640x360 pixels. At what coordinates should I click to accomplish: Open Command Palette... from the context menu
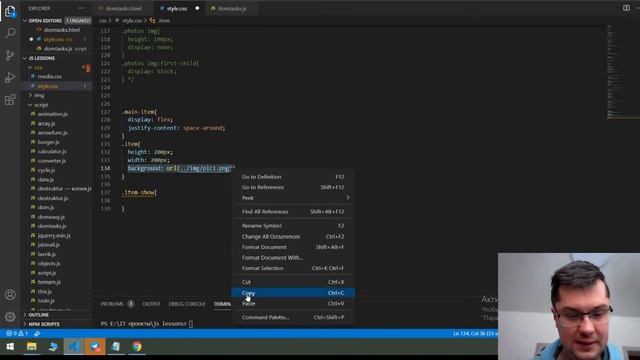tap(293, 318)
